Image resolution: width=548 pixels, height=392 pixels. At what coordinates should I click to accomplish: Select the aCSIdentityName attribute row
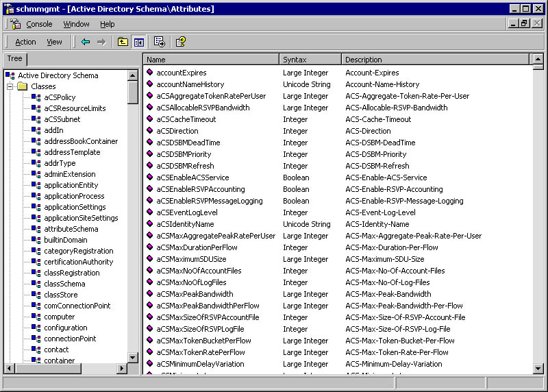pos(185,224)
